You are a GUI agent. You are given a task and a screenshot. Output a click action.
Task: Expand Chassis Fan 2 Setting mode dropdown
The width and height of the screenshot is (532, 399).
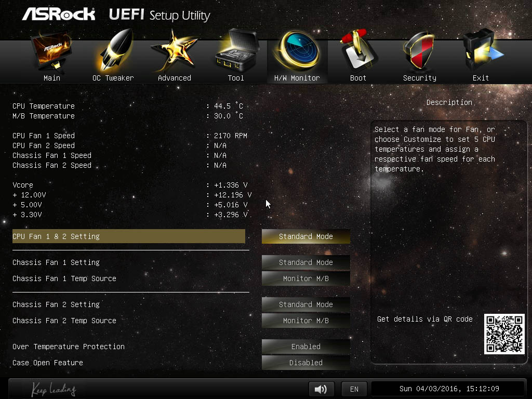pos(305,304)
